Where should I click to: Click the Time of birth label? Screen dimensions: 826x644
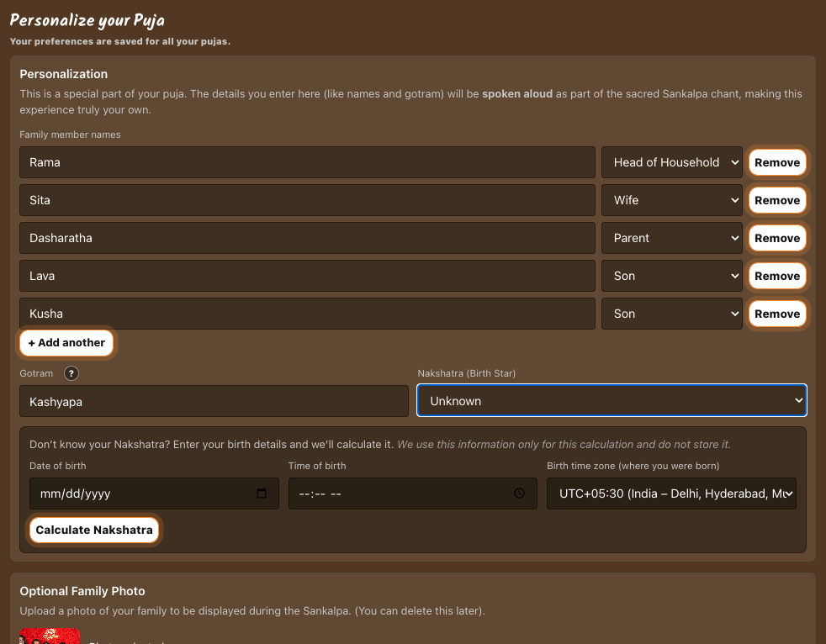point(317,466)
